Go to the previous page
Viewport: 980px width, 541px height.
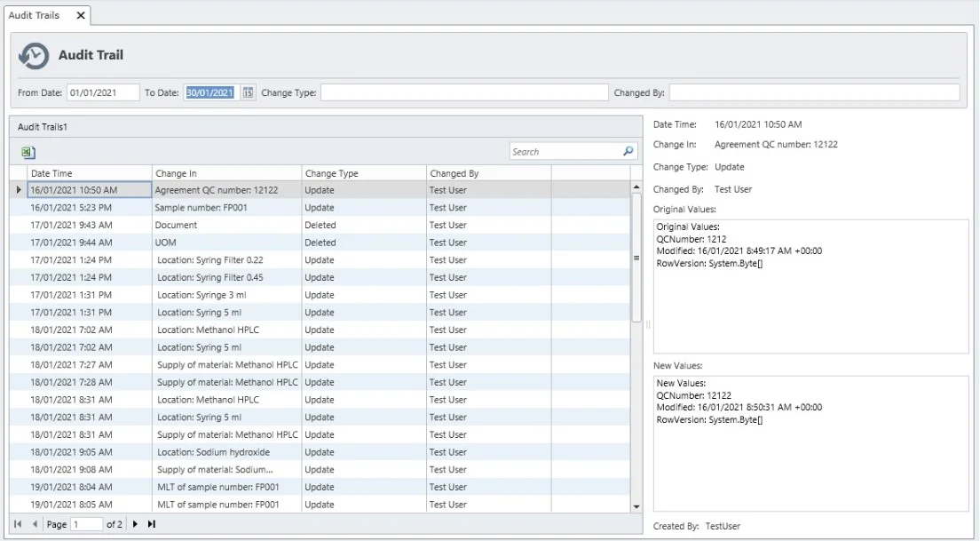pyautogui.click(x=35, y=524)
